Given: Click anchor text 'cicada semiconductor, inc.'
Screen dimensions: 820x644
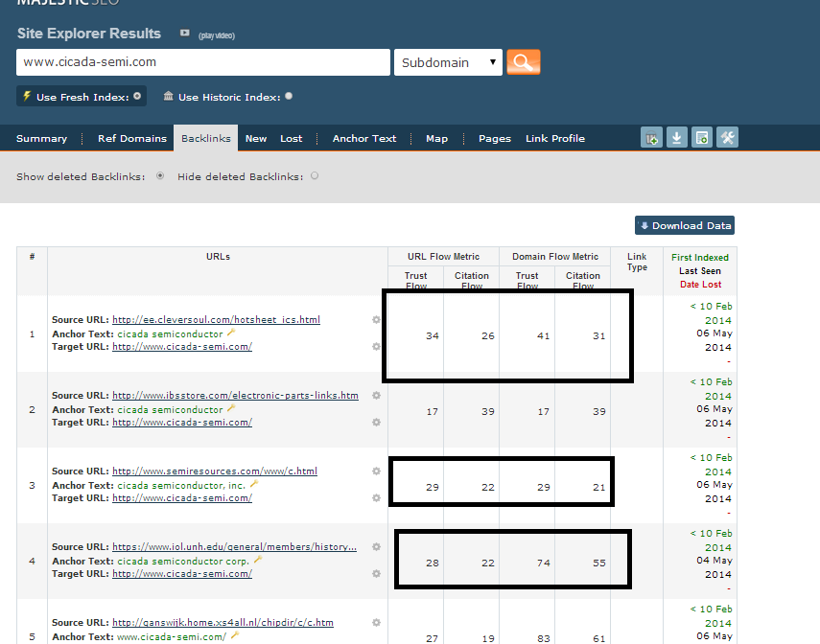Looking at the screenshot, I should (x=181, y=486).
